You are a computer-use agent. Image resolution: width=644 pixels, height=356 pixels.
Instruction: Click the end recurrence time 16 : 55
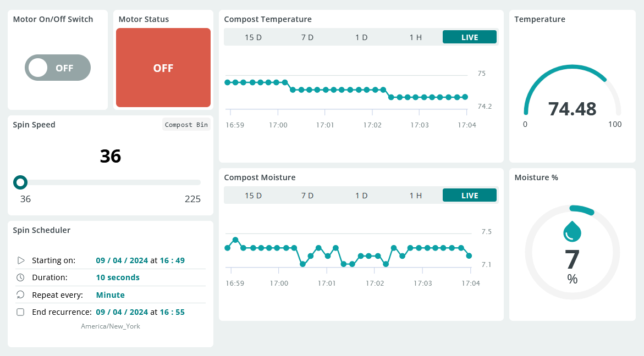click(x=172, y=312)
